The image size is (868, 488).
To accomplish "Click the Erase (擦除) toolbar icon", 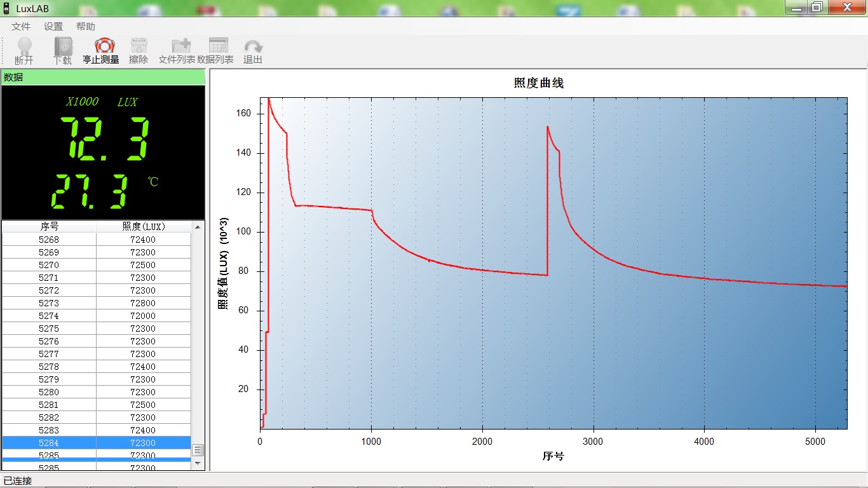I will [x=139, y=46].
